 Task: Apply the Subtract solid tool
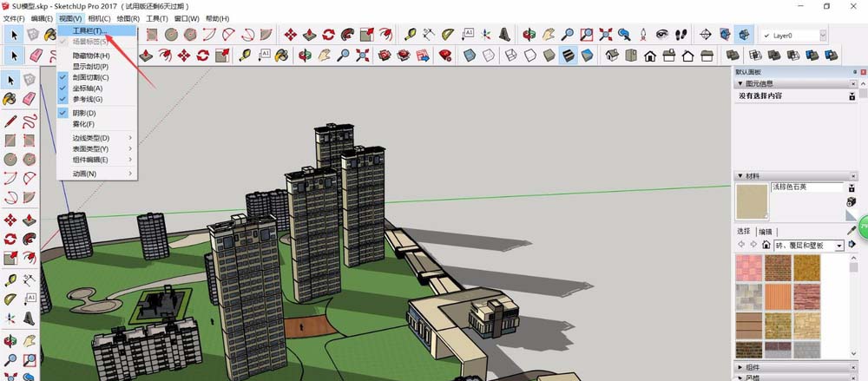tap(793, 56)
